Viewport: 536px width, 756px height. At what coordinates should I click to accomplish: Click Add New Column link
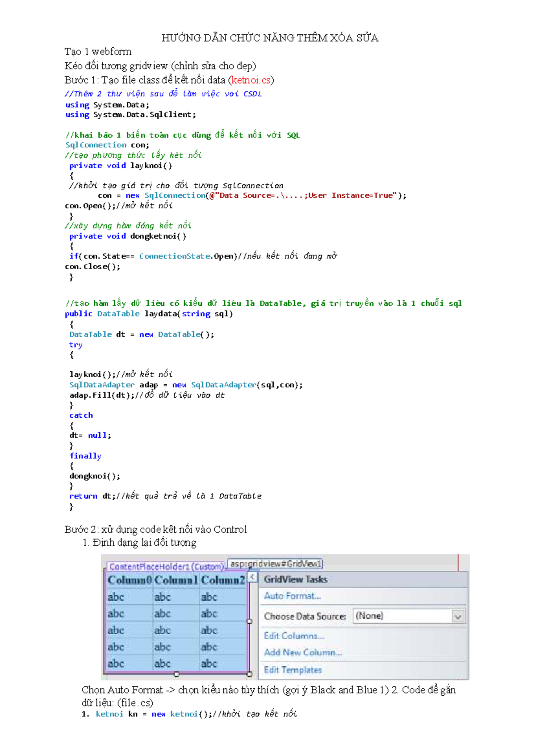pyautogui.click(x=303, y=652)
